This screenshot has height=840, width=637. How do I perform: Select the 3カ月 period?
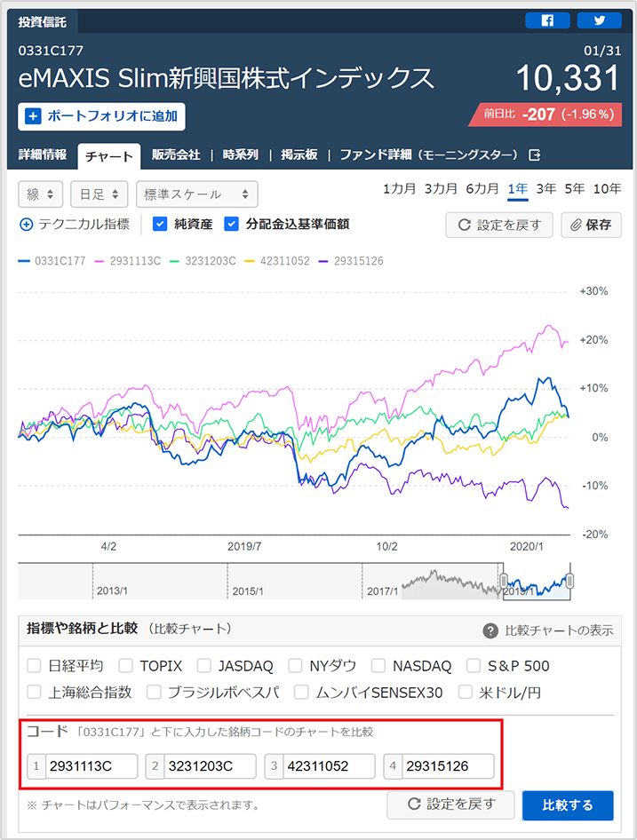(441, 188)
